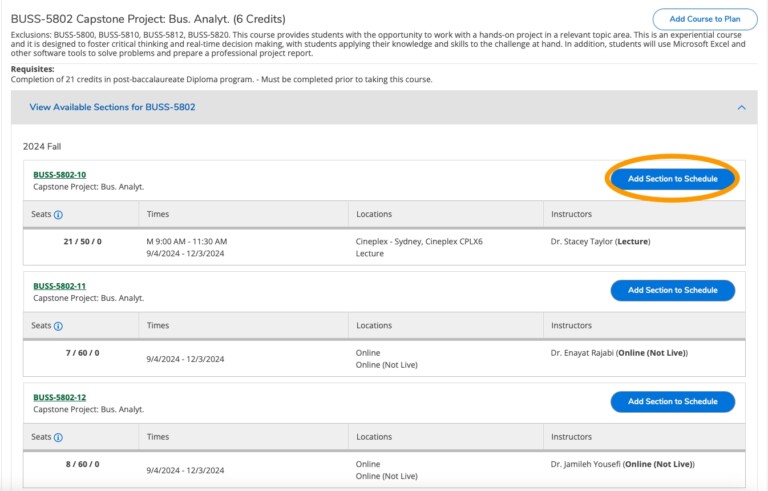768x491 pixels.
Task: Open BUSS-5802-10 section link
Action: point(60,174)
